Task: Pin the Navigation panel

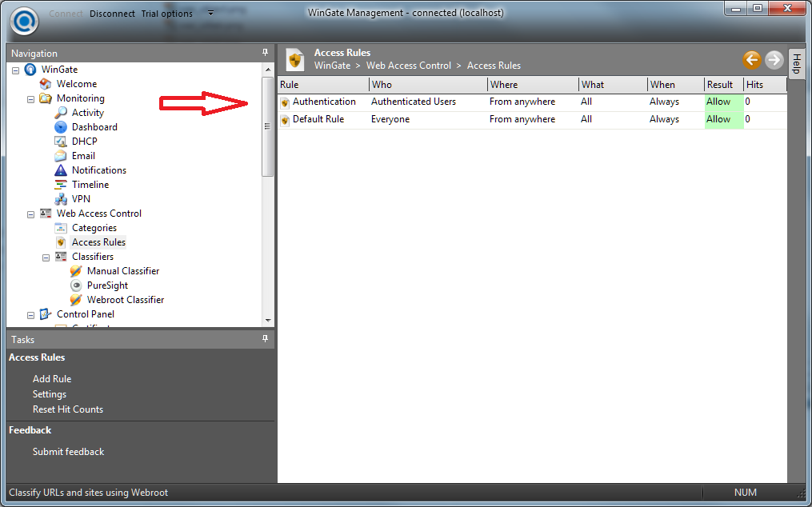Action: (x=265, y=52)
